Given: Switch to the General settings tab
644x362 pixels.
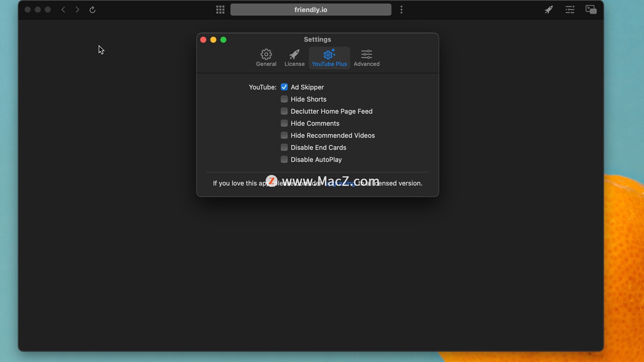Looking at the screenshot, I should click(x=266, y=58).
